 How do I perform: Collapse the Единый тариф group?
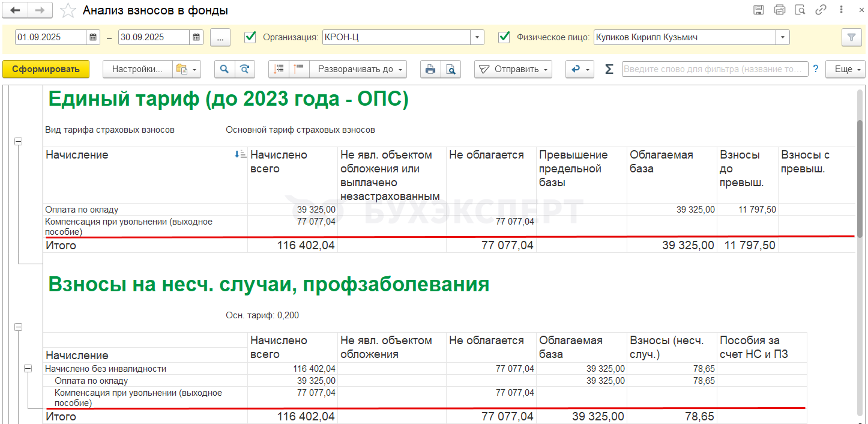click(x=18, y=141)
